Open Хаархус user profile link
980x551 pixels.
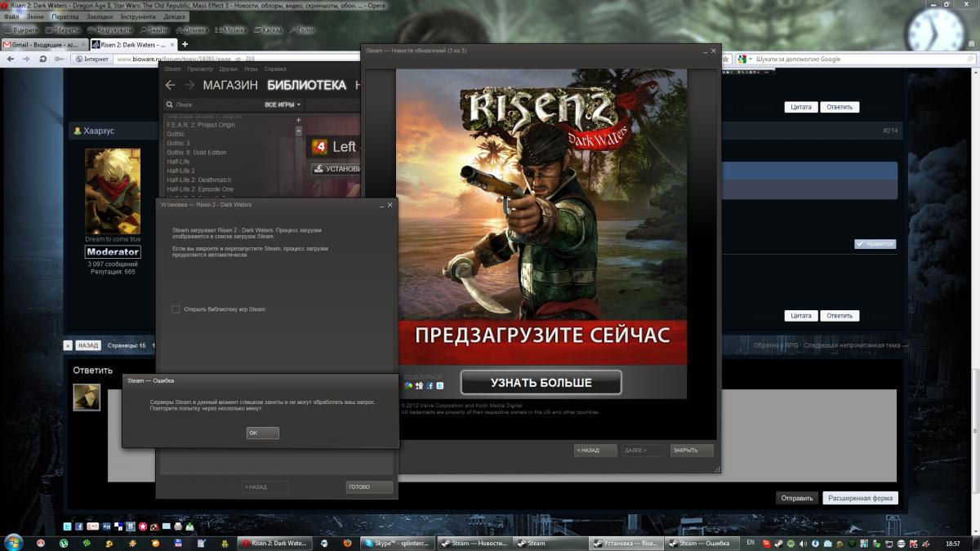(99, 131)
